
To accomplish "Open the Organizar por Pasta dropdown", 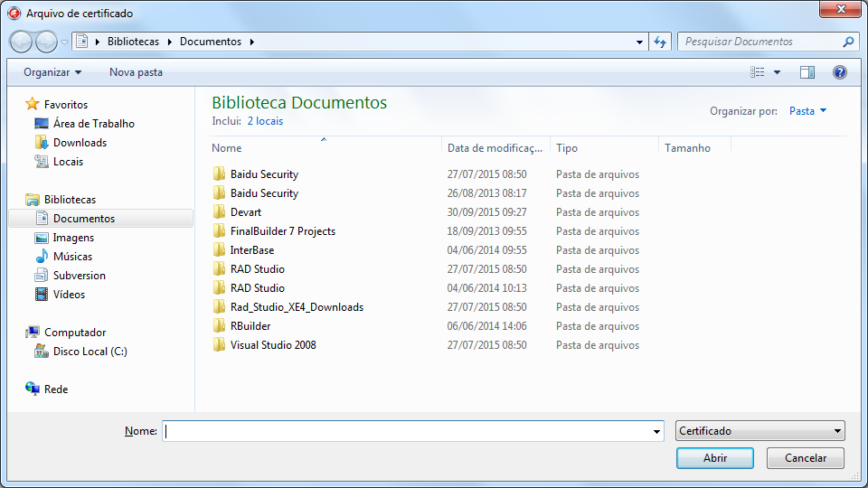I will coord(807,111).
